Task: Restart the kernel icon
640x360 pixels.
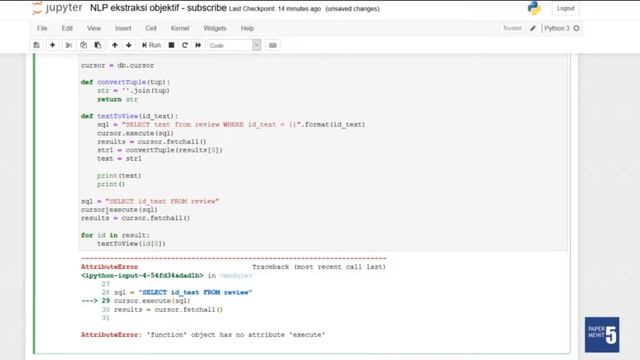Action: (x=184, y=45)
